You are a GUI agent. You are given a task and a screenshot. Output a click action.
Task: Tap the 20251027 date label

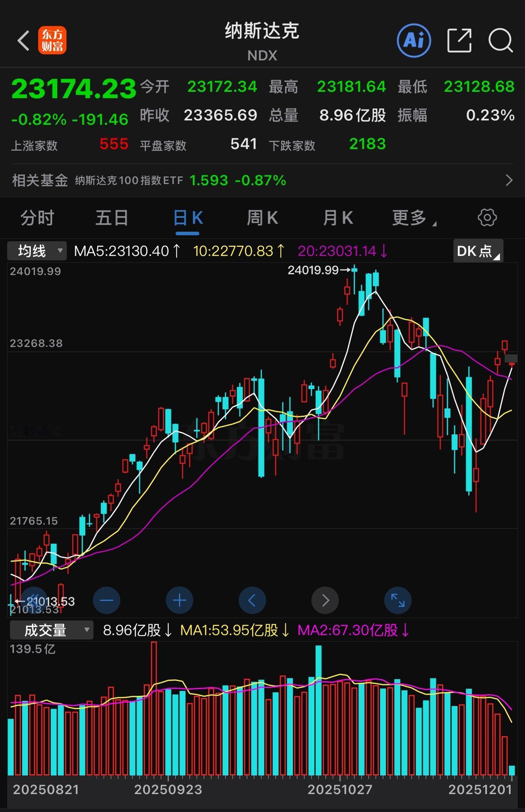click(x=340, y=790)
